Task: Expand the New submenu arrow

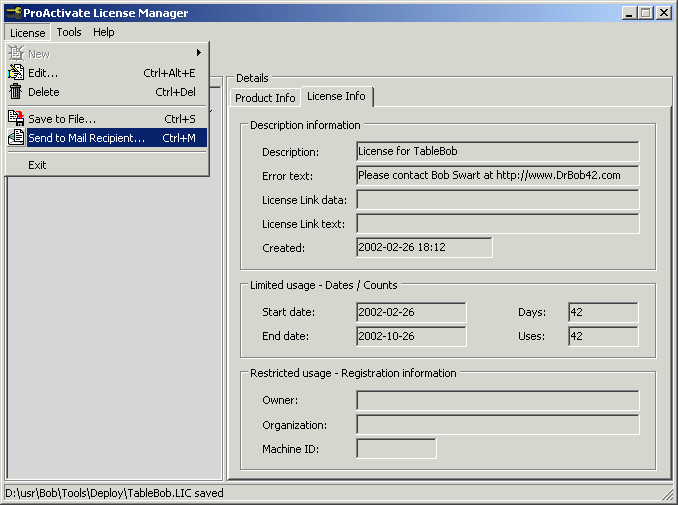Action: (x=198, y=53)
